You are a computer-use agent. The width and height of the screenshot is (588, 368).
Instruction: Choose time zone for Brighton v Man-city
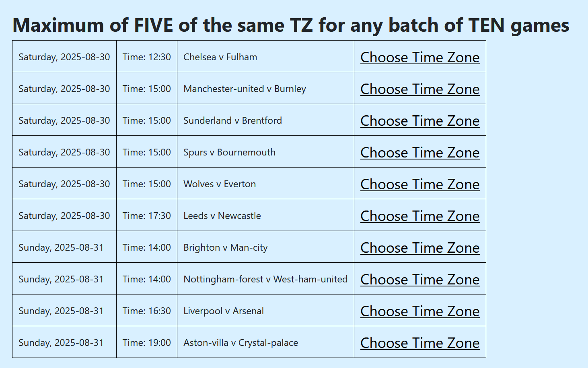419,247
